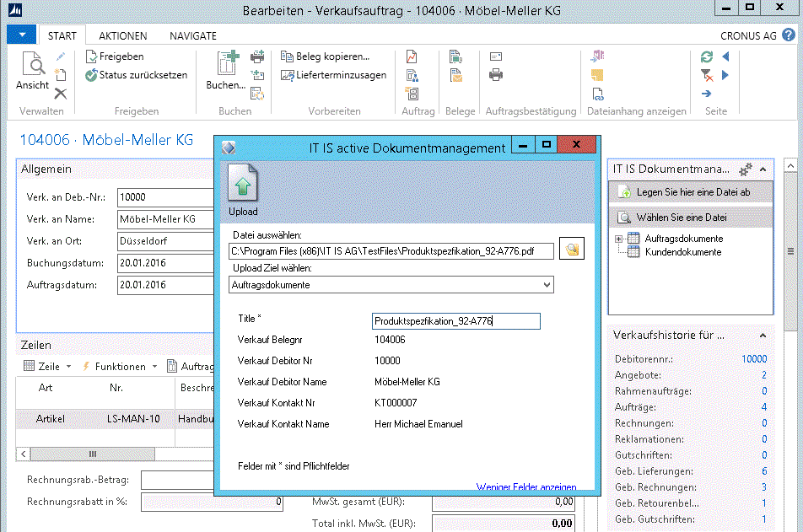Open the help question mark icon
The image size is (803, 532).
pyautogui.click(x=788, y=35)
